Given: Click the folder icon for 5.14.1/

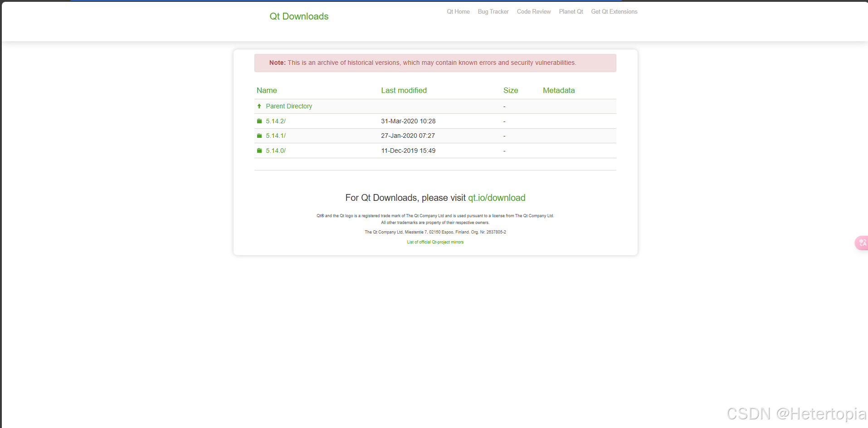Looking at the screenshot, I should pos(259,136).
